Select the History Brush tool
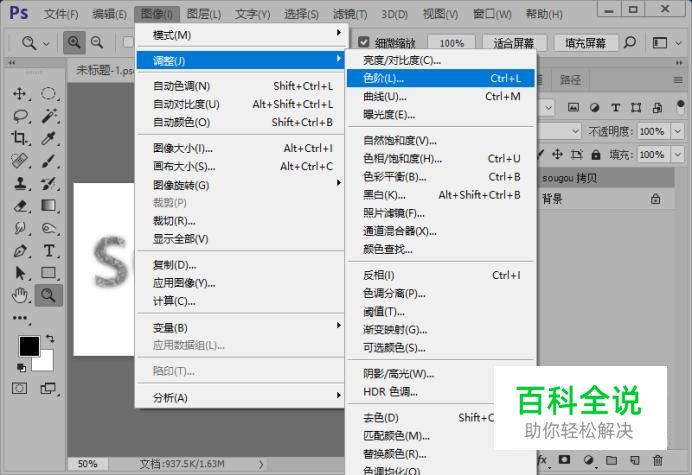692x475 pixels. (x=49, y=183)
